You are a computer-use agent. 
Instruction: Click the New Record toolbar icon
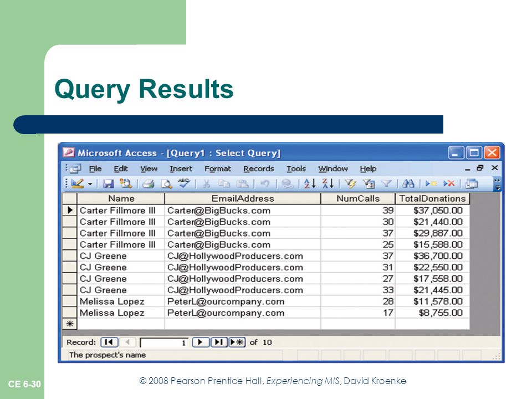point(431,183)
